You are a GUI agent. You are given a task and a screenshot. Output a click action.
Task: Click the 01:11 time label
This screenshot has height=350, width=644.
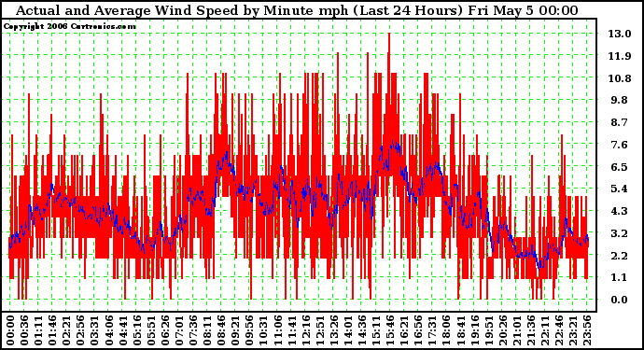click(x=38, y=330)
